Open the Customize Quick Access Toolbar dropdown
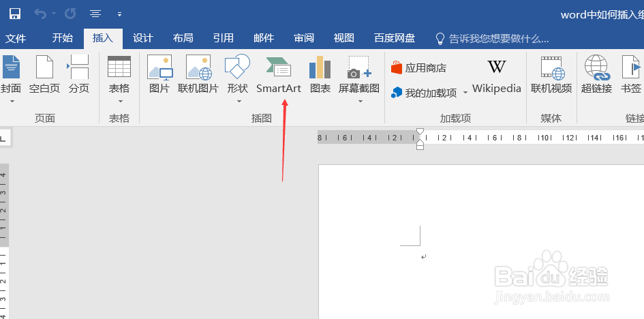 [x=119, y=14]
